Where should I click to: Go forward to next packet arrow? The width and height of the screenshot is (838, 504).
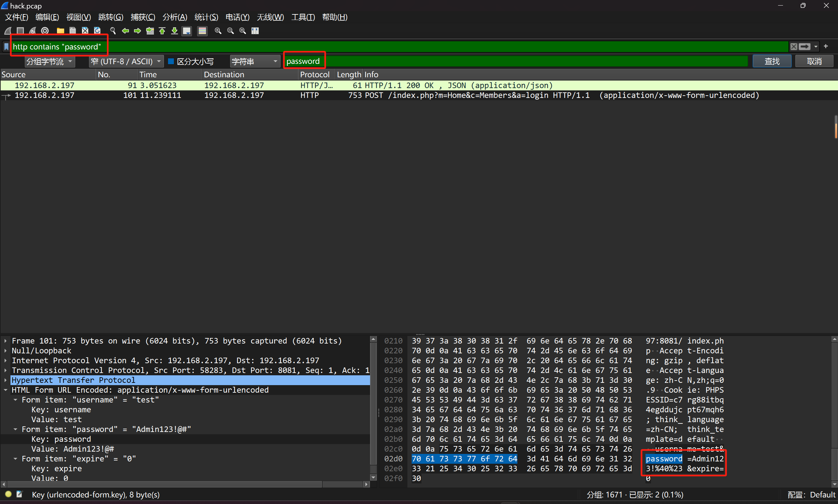point(138,31)
